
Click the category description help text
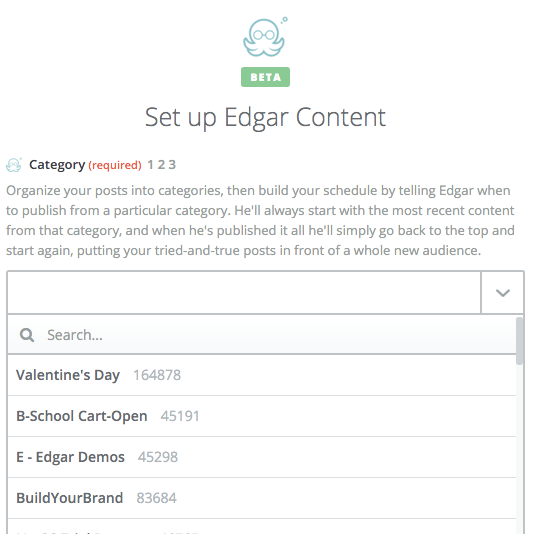coord(260,220)
